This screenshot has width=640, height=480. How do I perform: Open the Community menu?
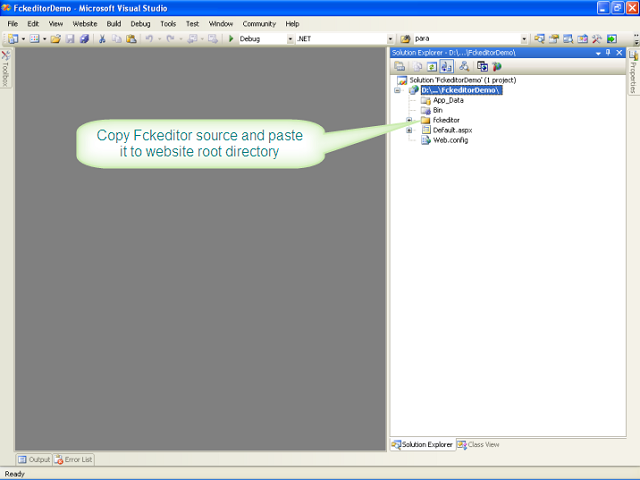coord(259,24)
